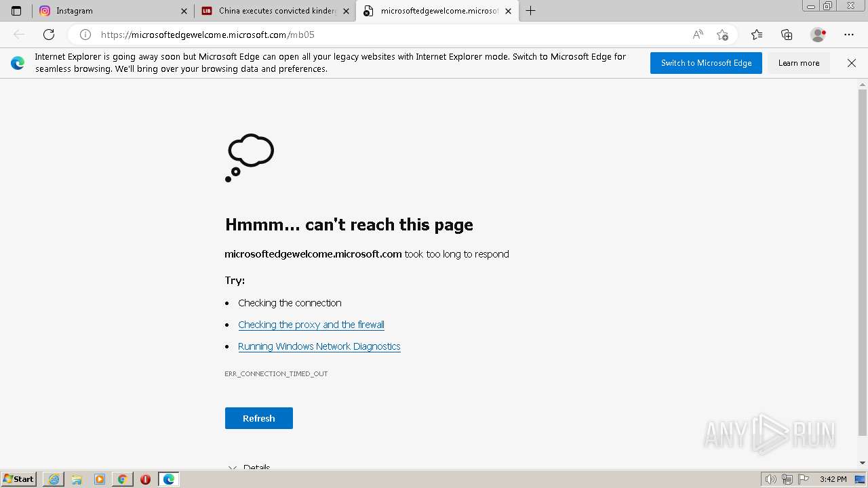Open File Explorer folder in taskbar

coord(77,479)
